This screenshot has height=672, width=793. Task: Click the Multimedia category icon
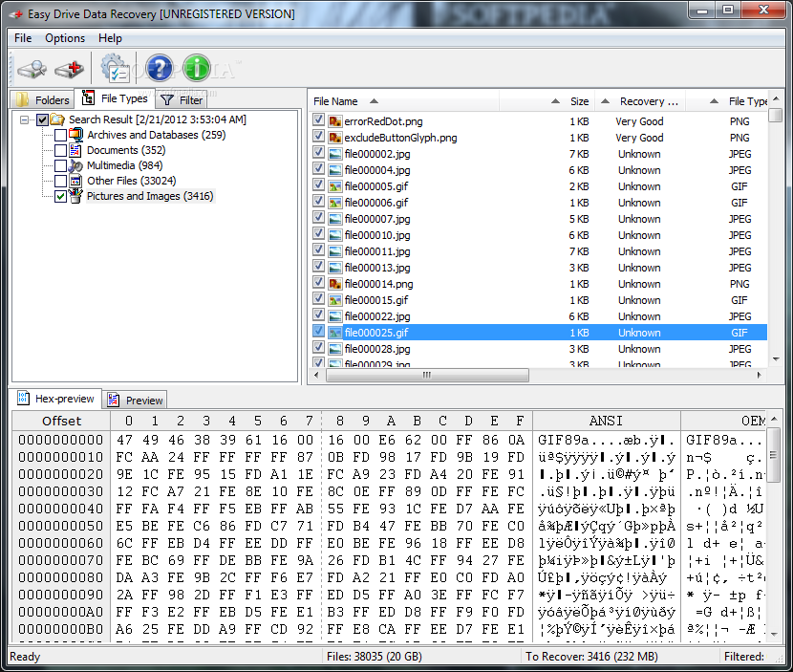pos(75,165)
